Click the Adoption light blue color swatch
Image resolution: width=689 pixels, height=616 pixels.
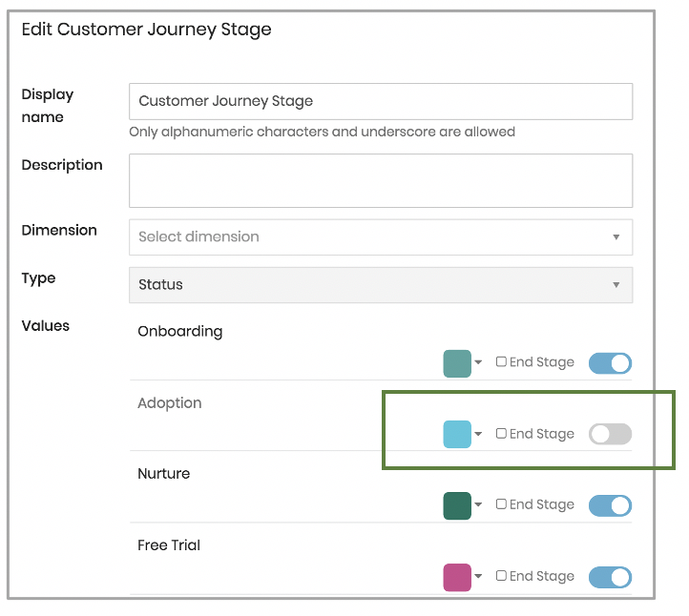(x=457, y=434)
